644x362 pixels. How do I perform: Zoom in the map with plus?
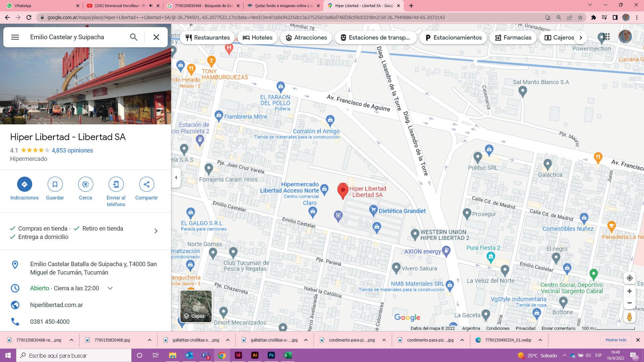coord(630,291)
